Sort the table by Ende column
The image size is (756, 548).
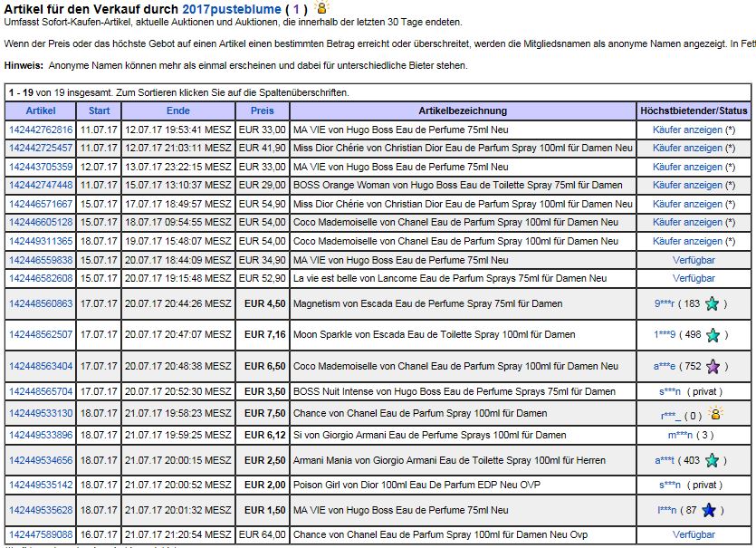coord(178,111)
